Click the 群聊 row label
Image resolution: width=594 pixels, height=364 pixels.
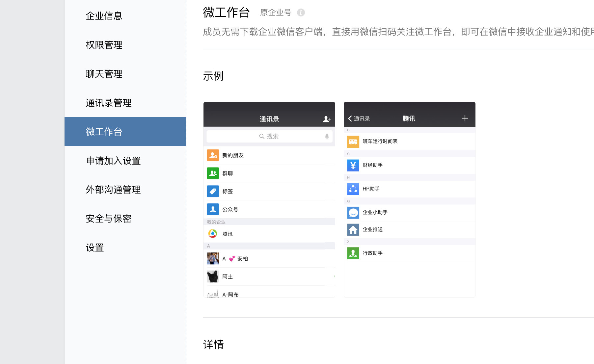228,173
